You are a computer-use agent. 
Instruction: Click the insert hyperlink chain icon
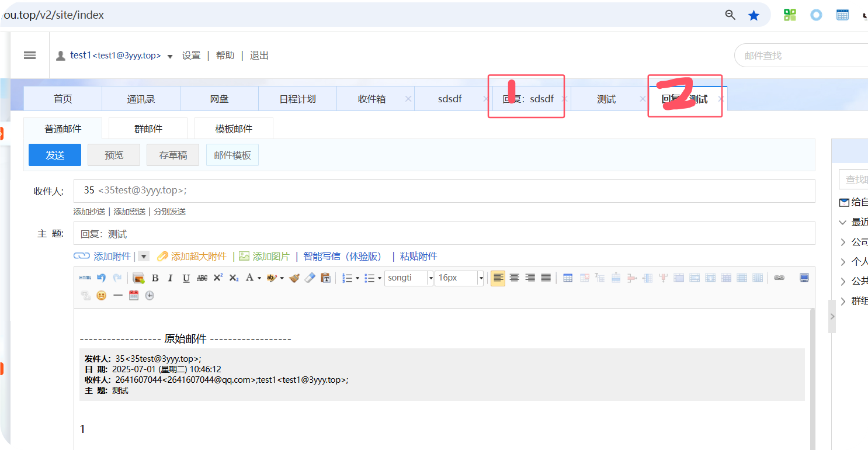click(x=779, y=278)
